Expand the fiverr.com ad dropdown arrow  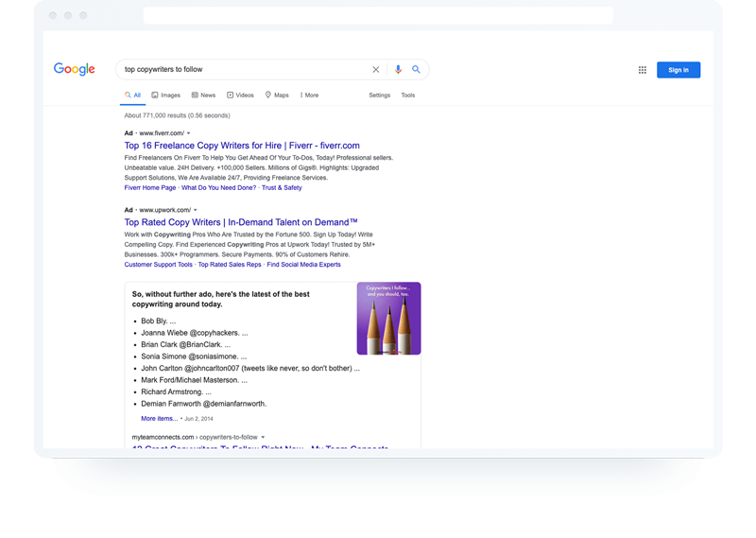tap(188, 133)
